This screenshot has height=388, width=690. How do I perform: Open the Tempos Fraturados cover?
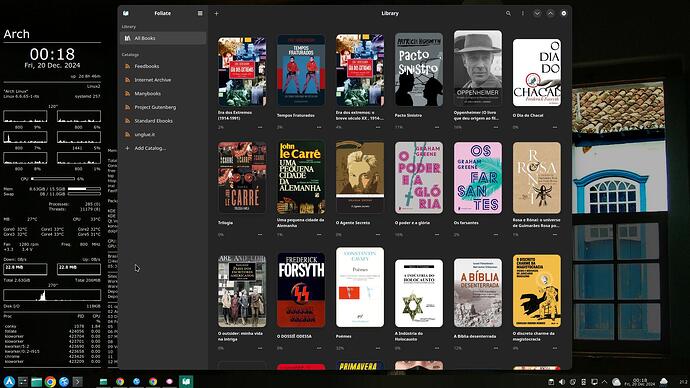click(301, 70)
